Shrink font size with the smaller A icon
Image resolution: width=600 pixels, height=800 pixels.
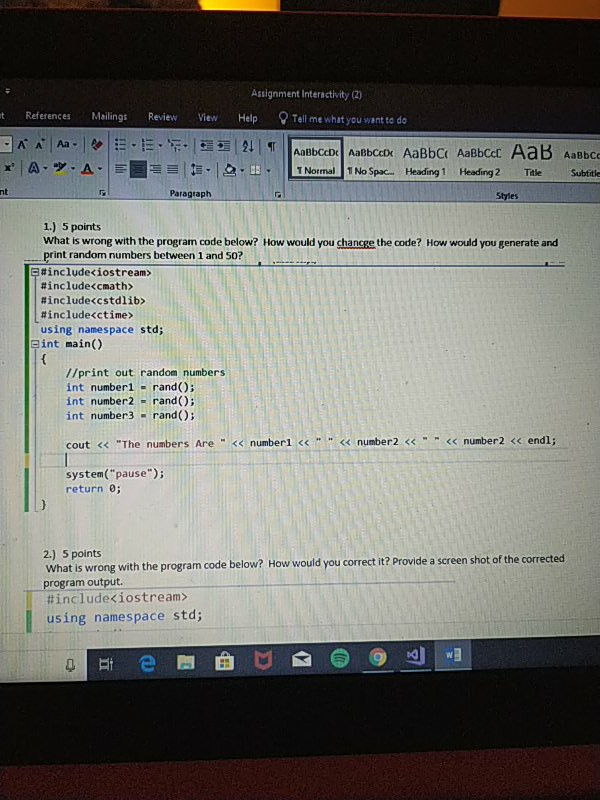(39, 144)
